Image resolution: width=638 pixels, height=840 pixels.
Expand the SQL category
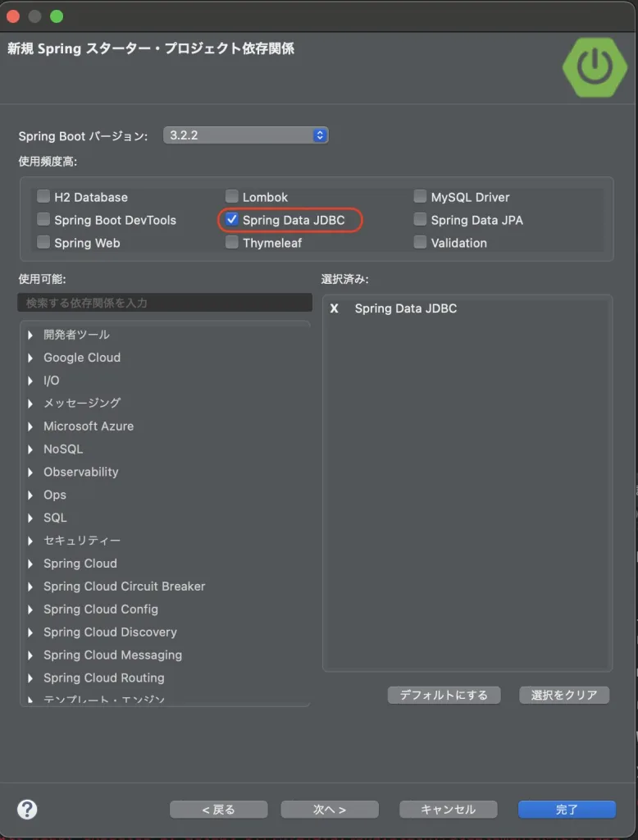pos(30,518)
